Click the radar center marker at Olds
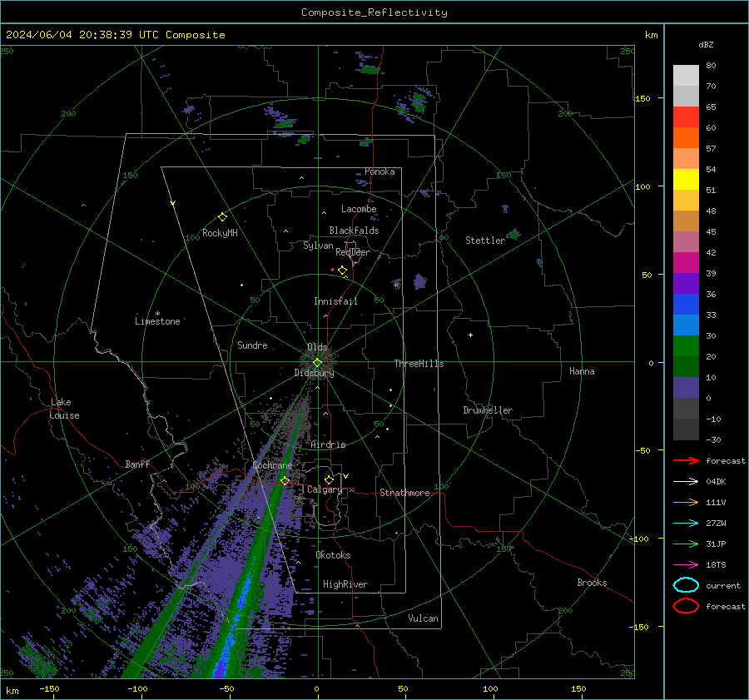The image size is (749, 700). click(317, 363)
